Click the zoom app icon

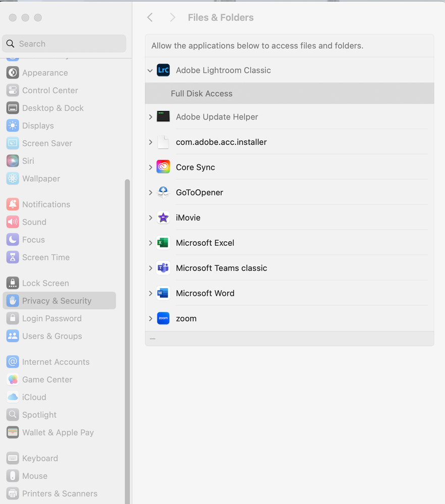point(163,318)
